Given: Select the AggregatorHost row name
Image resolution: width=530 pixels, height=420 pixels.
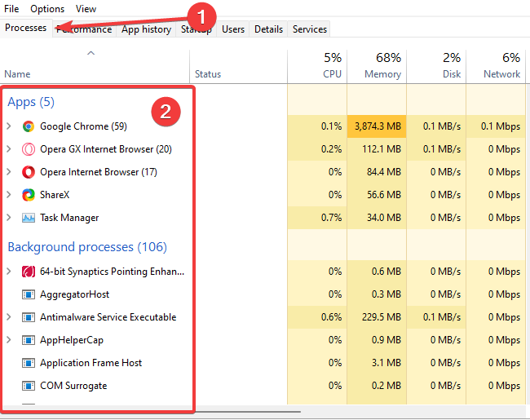Looking at the screenshot, I should [x=74, y=294].
